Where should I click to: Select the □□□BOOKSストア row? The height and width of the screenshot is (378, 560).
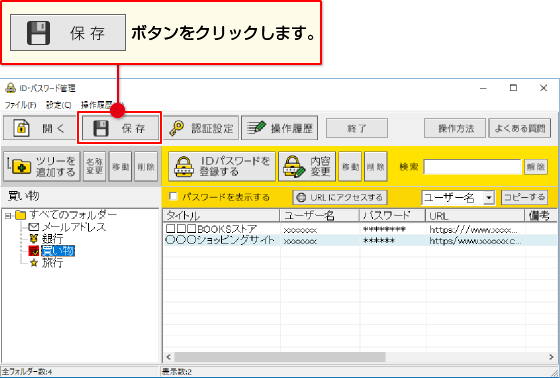click(x=360, y=229)
